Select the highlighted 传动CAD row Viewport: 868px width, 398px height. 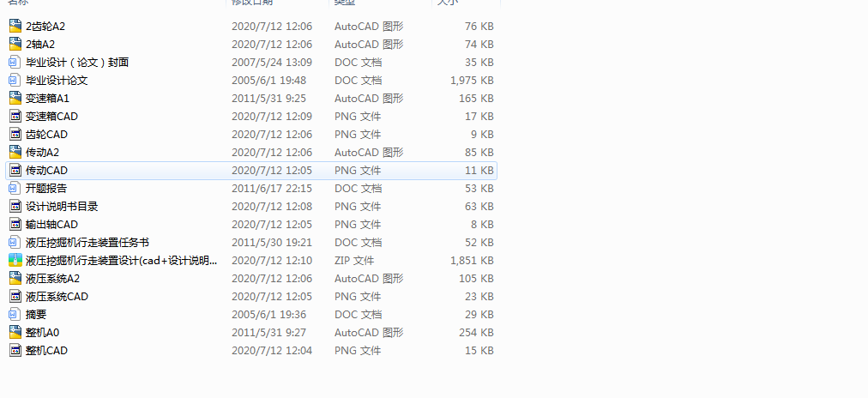pyautogui.click(x=251, y=171)
